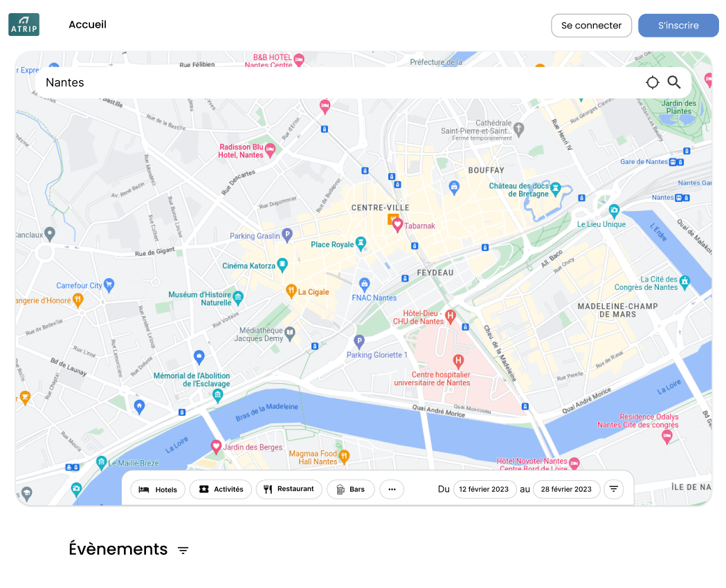Toggle the Hotels category filter
This screenshot has height=588, width=726.
(x=158, y=490)
